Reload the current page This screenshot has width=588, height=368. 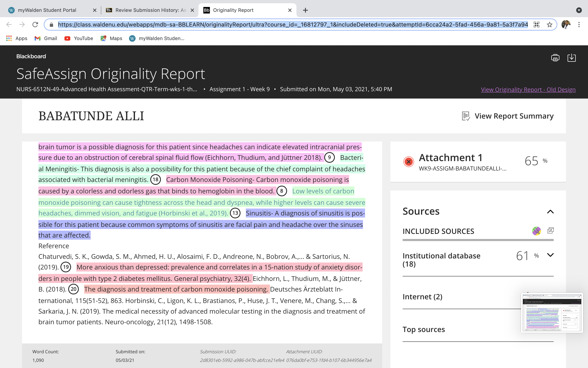point(35,25)
